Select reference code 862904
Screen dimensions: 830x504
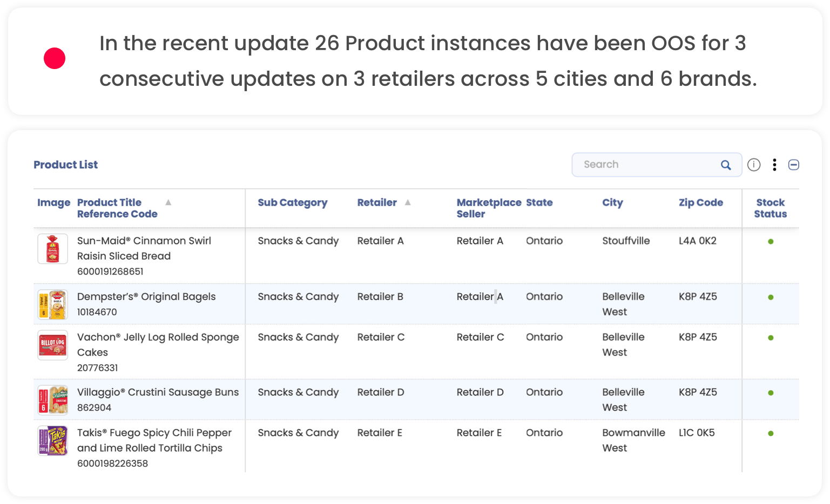95,407
